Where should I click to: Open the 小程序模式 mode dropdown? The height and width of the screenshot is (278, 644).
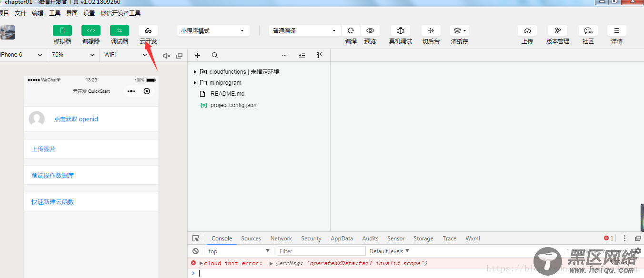tap(213, 30)
